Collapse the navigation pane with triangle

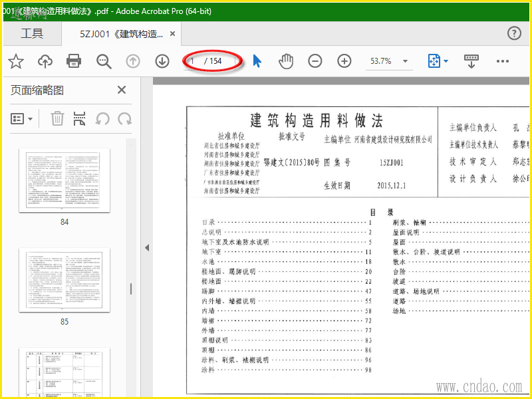pyautogui.click(x=147, y=247)
